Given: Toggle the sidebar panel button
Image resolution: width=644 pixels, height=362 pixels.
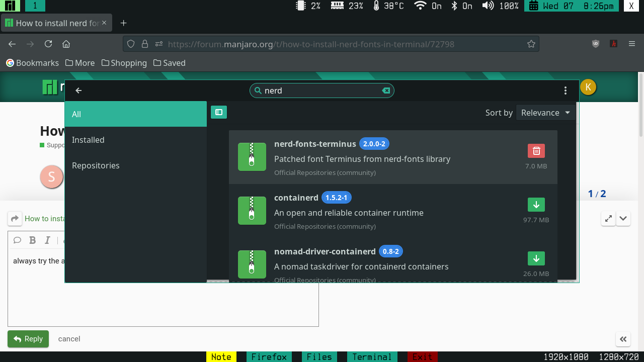Looking at the screenshot, I should point(219,112).
